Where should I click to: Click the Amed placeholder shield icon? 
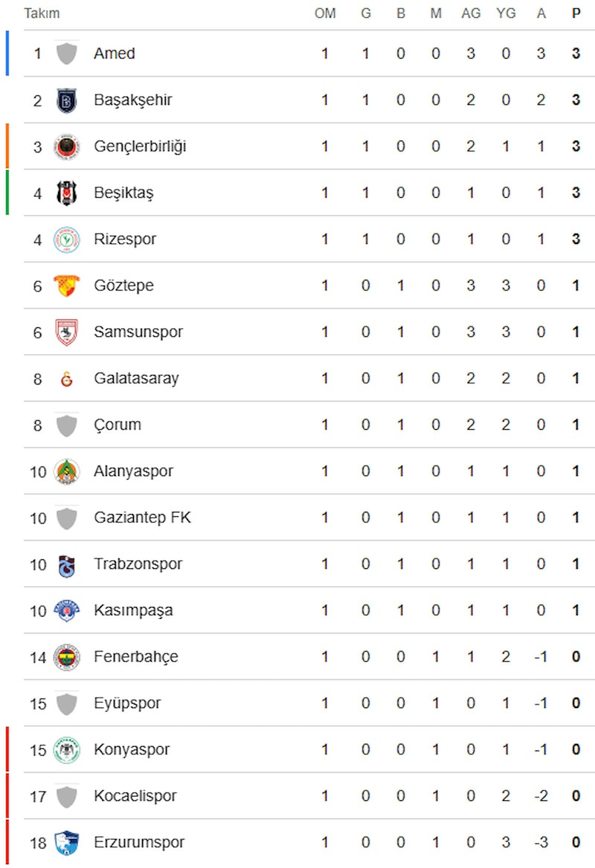(66, 54)
